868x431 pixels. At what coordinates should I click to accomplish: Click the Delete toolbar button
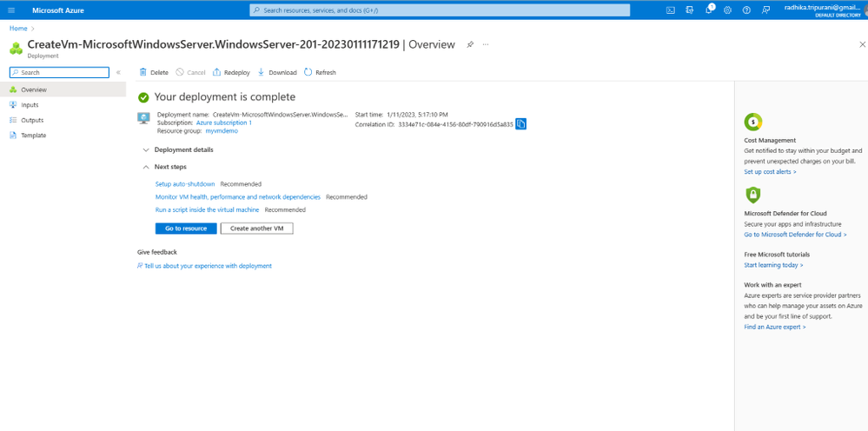[154, 72]
